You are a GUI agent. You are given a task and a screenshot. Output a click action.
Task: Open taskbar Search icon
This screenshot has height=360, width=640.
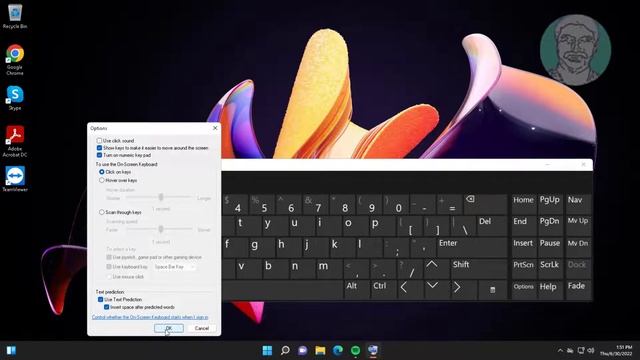(285, 350)
